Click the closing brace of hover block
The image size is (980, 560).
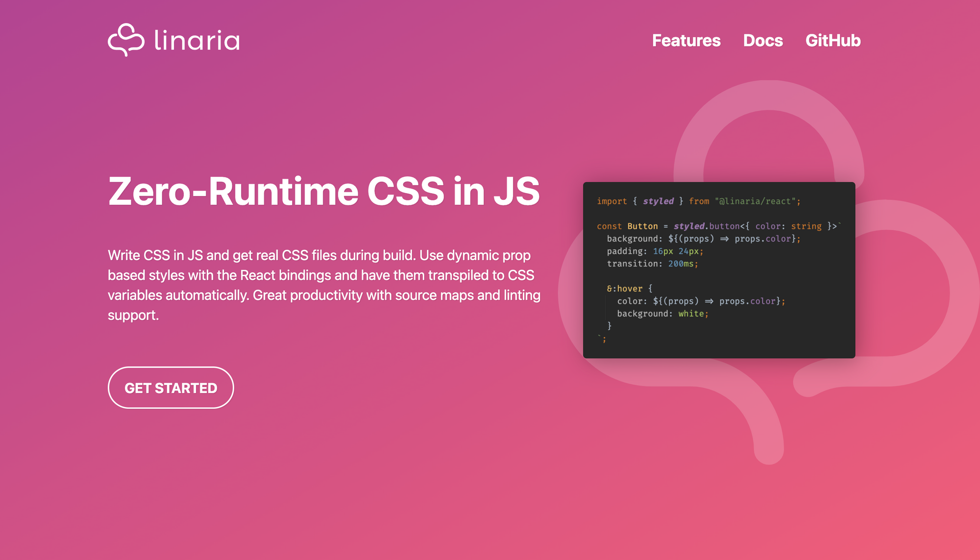(609, 326)
